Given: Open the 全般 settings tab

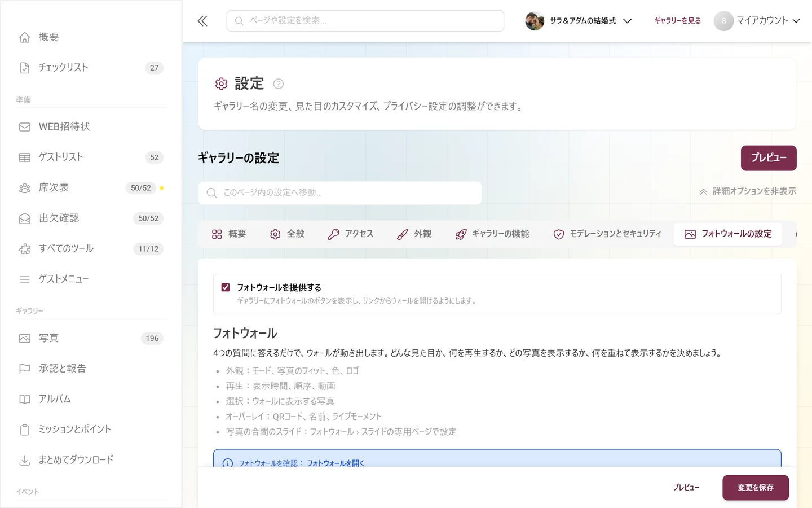Looking at the screenshot, I should 287,234.
